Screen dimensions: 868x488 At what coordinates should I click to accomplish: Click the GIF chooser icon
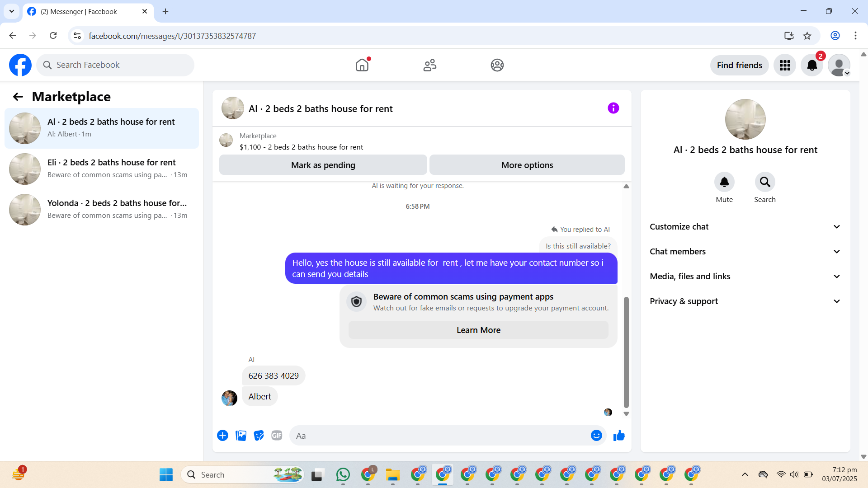[x=277, y=436]
